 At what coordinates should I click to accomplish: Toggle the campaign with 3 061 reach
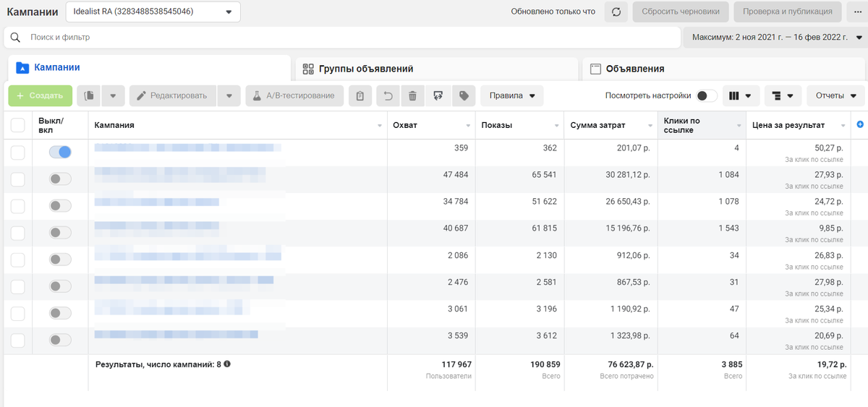pyautogui.click(x=60, y=314)
